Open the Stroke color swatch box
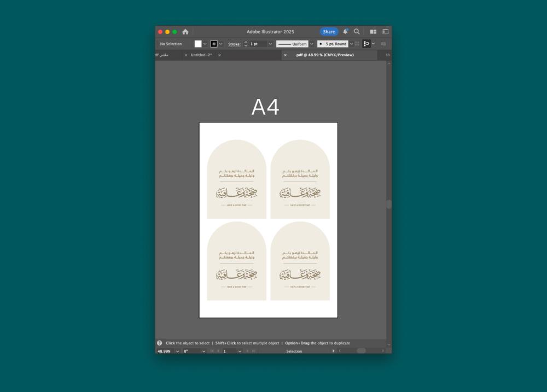Image resolution: width=547 pixels, height=392 pixels. (x=214, y=44)
